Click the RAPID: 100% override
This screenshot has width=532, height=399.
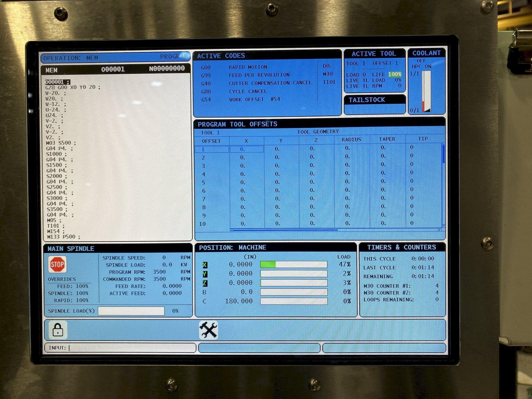coord(71,300)
